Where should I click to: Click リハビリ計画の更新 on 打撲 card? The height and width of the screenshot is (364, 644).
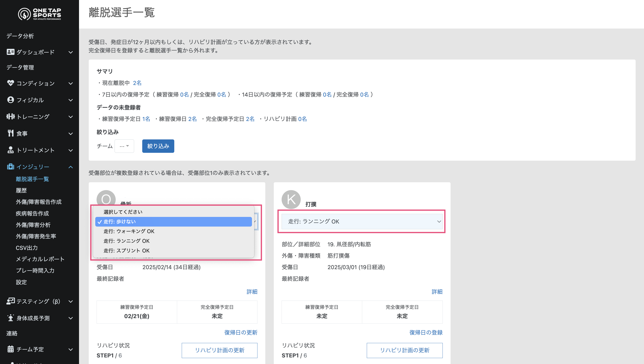pyautogui.click(x=405, y=350)
